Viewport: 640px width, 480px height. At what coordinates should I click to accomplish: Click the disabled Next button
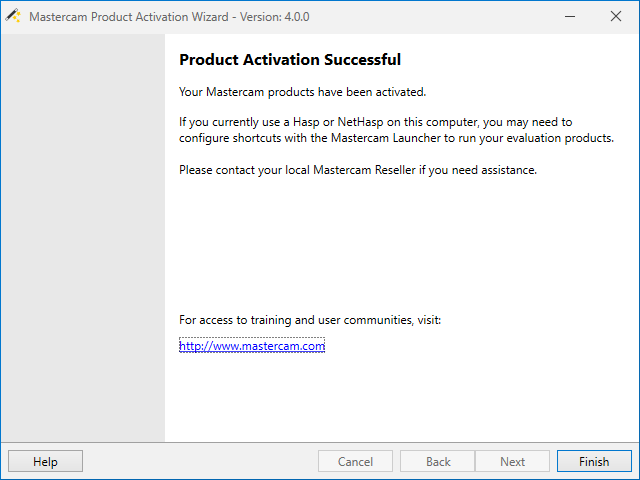(x=512, y=462)
